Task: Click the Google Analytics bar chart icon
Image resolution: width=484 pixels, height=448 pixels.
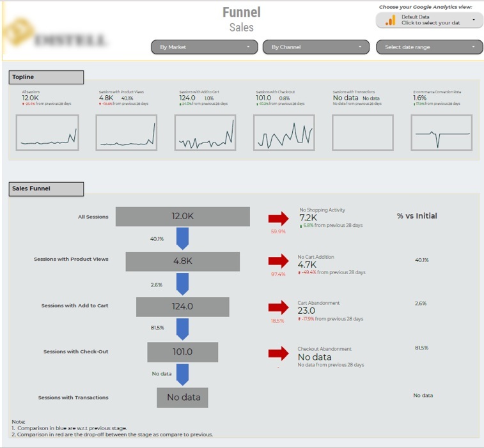Action: [390, 20]
